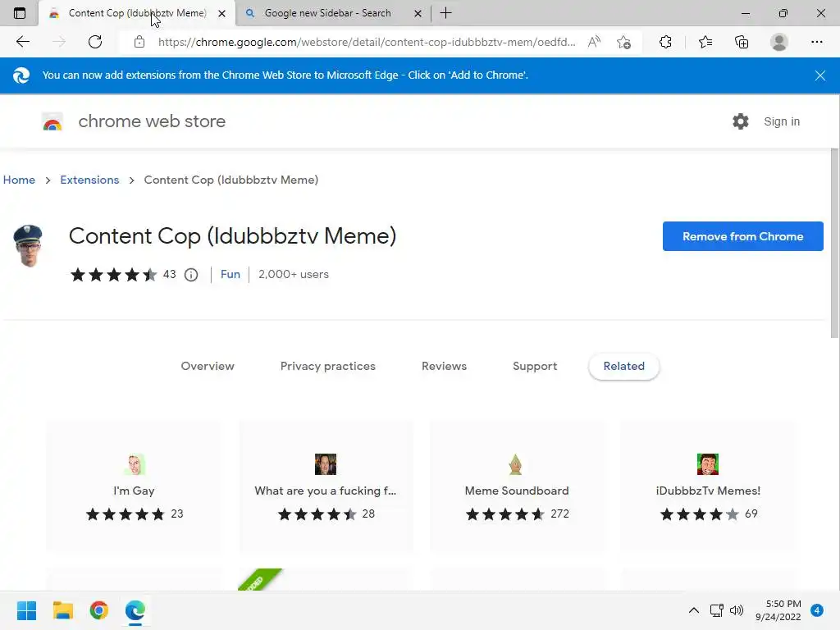Click the star rating of Content Cop
Viewport: 840px width, 630px height.
(x=113, y=275)
